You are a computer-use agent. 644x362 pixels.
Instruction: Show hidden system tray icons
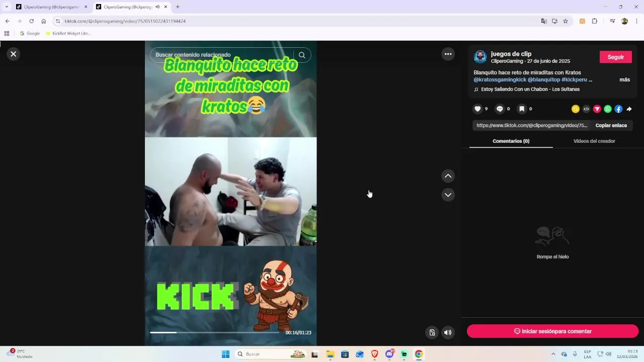(x=553, y=354)
